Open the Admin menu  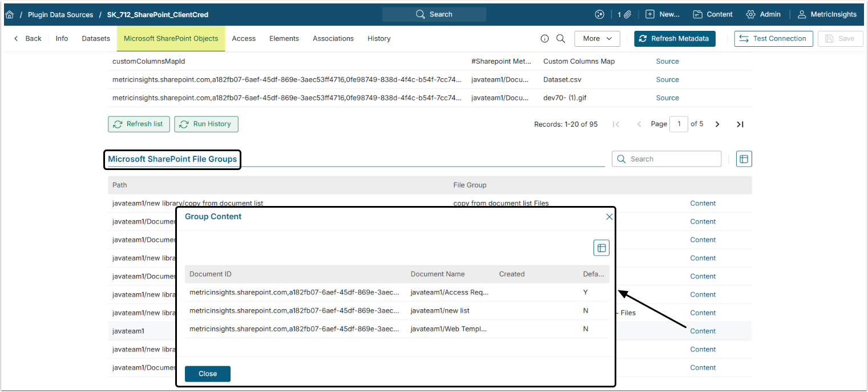763,15
